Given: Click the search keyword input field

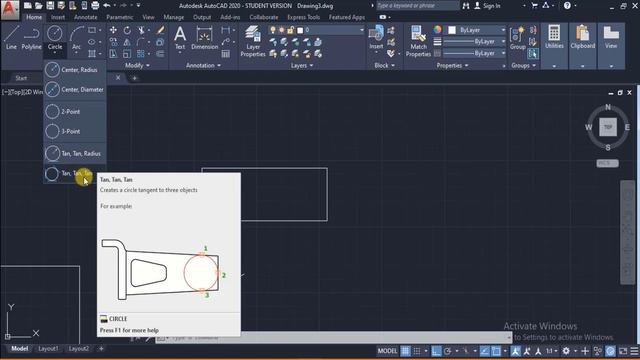Looking at the screenshot, I should pyautogui.click(x=417, y=6).
